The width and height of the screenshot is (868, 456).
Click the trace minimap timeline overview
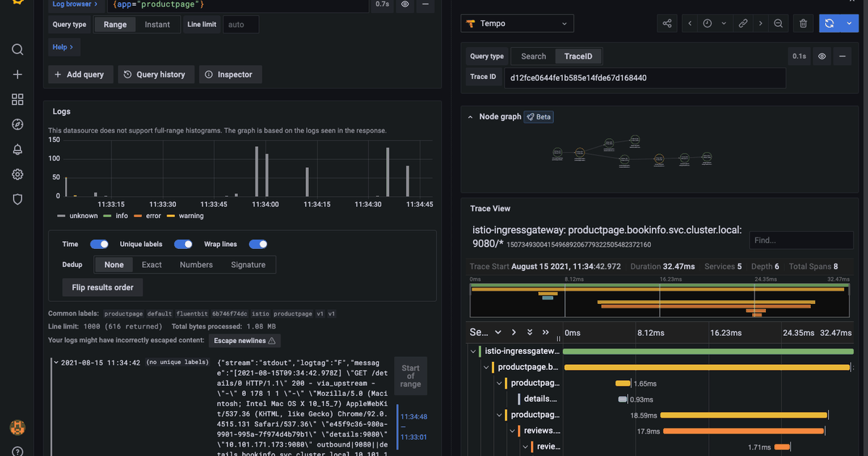[660, 300]
